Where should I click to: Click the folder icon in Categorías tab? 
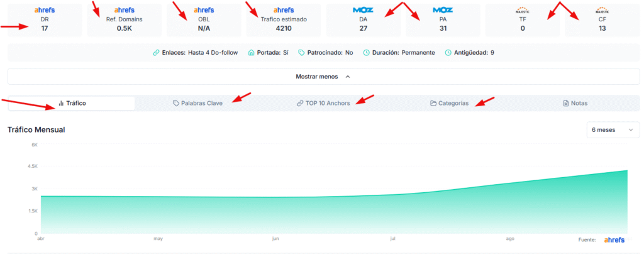(433, 103)
